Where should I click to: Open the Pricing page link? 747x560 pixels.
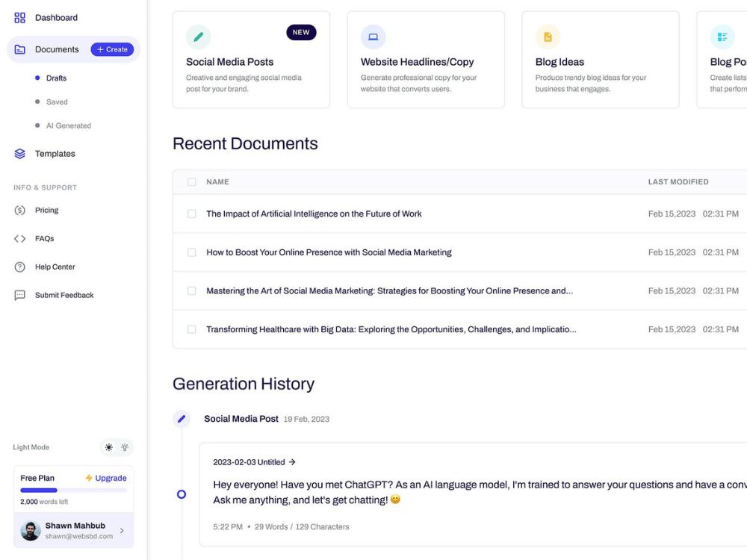46,210
